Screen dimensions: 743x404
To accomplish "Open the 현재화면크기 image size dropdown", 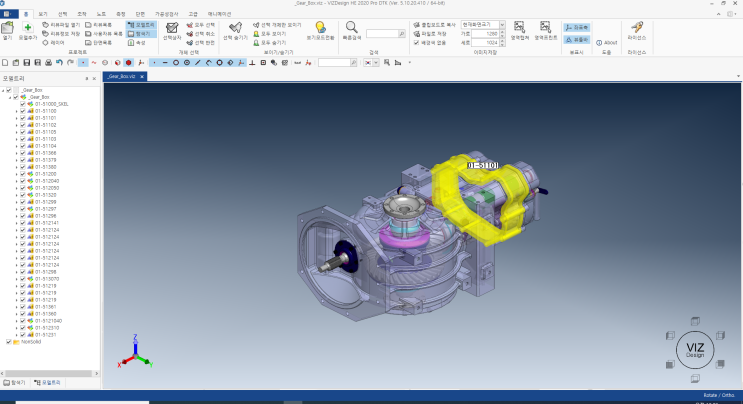I will (x=502, y=25).
